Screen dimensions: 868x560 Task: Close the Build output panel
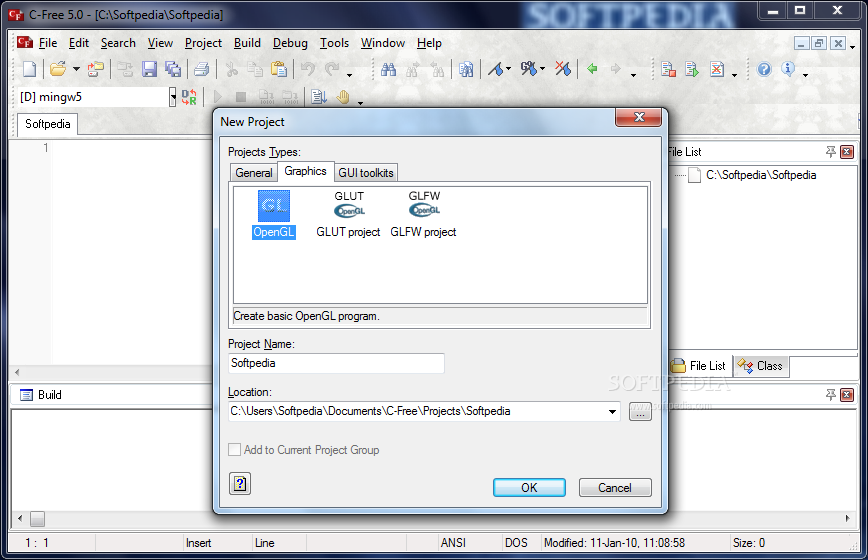(x=847, y=395)
